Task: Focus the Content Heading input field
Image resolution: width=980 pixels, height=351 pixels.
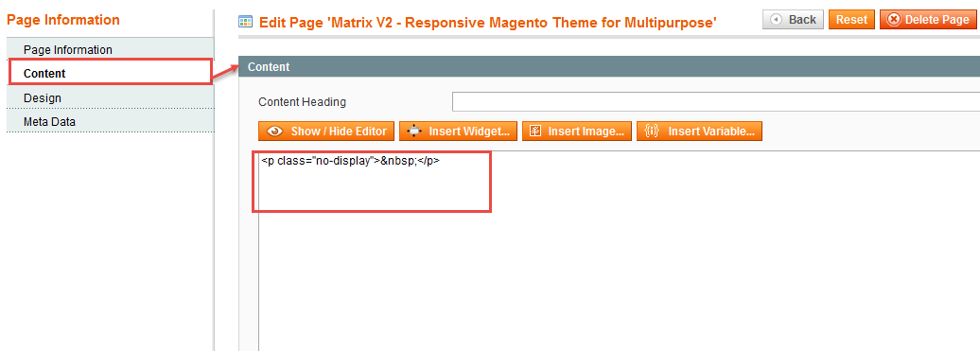Action: [x=716, y=102]
